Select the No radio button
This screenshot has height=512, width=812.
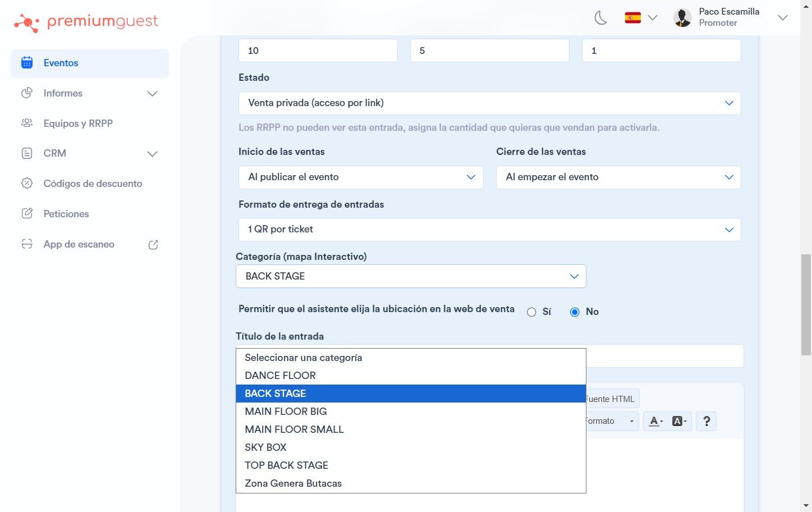coord(575,312)
